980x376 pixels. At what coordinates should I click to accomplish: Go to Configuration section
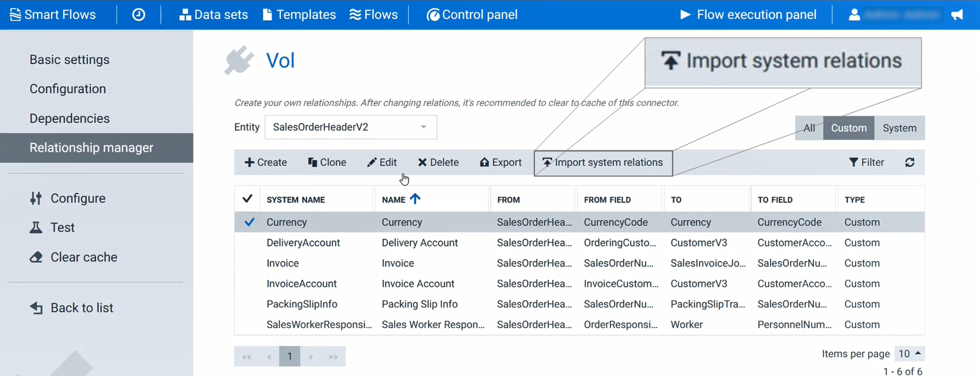pos(68,89)
